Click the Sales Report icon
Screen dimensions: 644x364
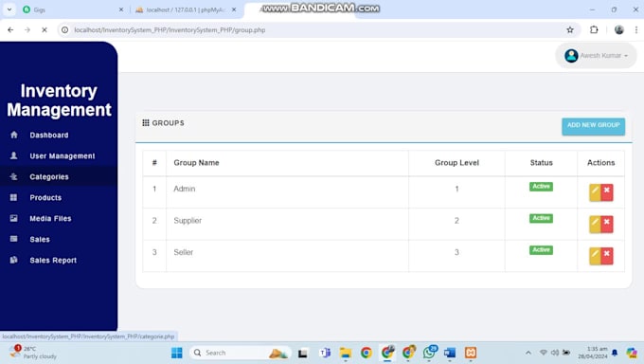(x=14, y=260)
